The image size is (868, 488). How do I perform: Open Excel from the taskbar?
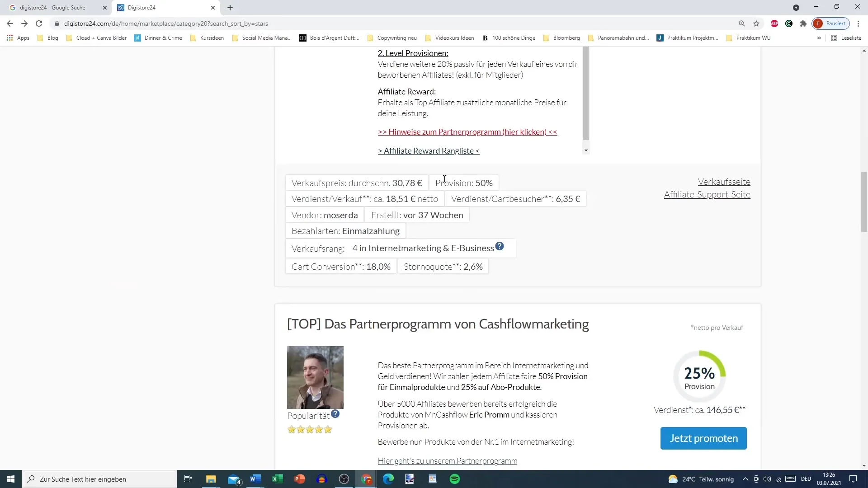tap(278, 479)
